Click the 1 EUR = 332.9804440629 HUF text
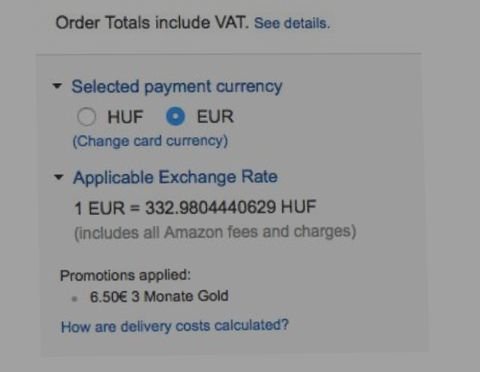 pos(195,207)
